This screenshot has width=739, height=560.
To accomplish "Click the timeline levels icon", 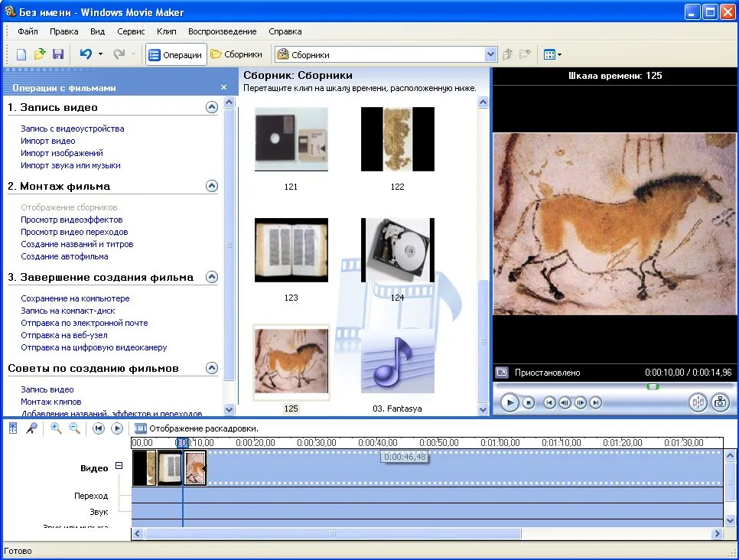I will (13, 428).
